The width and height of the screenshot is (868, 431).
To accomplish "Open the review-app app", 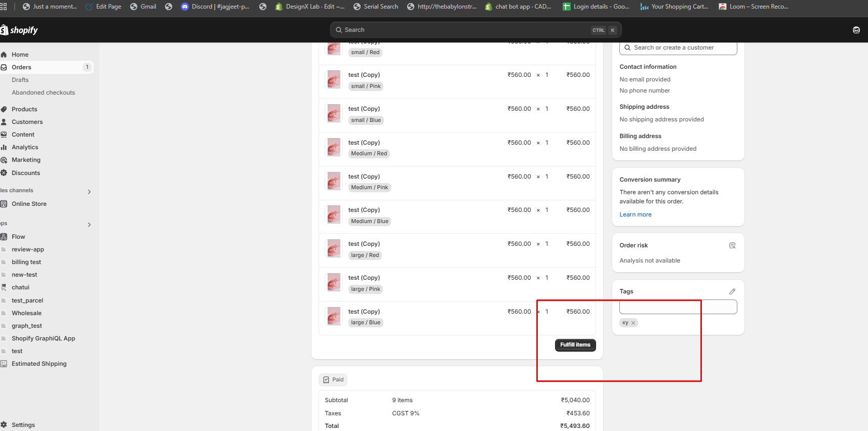I will click(x=28, y=249).
